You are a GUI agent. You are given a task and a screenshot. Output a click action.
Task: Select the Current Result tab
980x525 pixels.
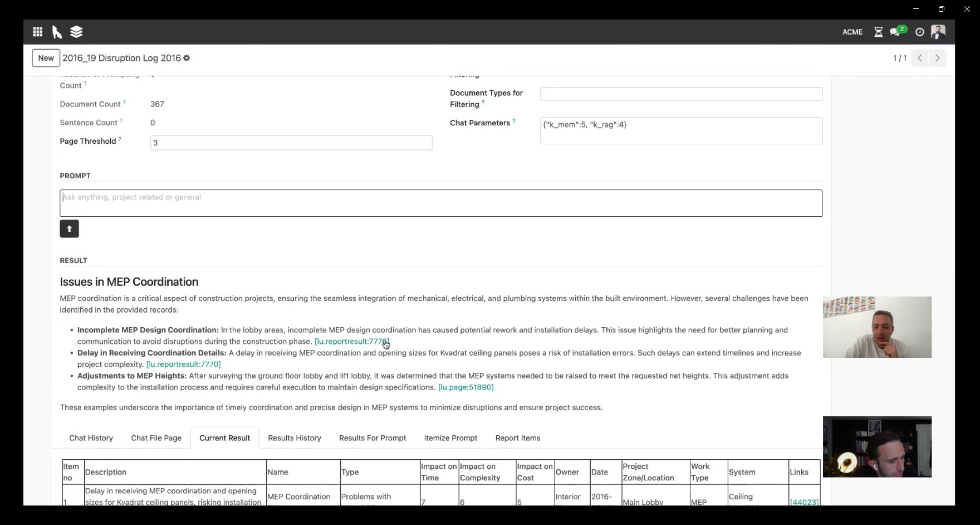224,438
